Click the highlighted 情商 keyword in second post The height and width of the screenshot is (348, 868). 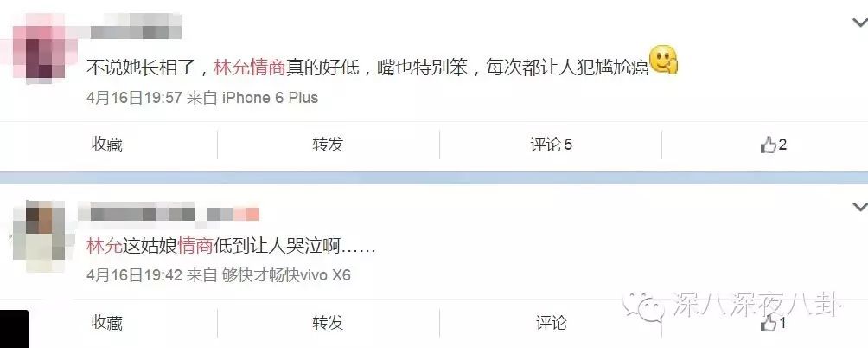pyautogui.click(x=195, y=246)
